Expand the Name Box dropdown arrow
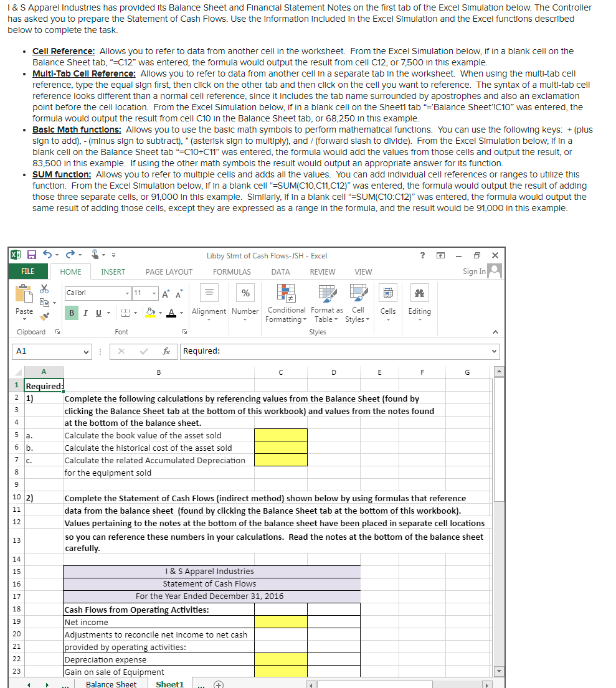This screenshot has height=688, width=616. point(86,351)
